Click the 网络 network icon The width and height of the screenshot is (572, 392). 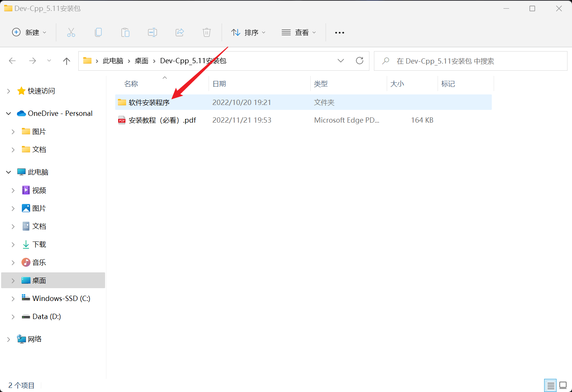[x=21, y=339]
